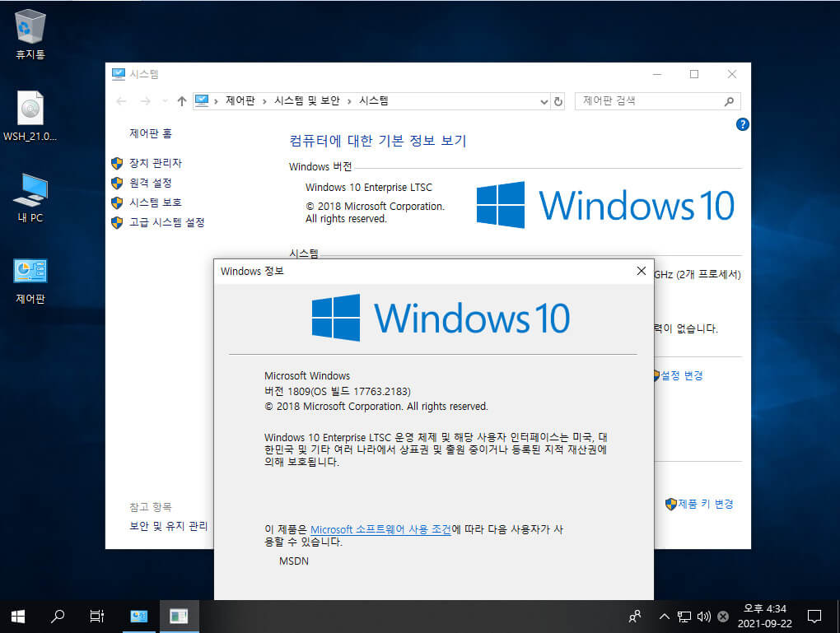The image size is (840, 633).
Task: Open Microsoft 소프트웨어 사용 조건 link
Action: [381, 529]
